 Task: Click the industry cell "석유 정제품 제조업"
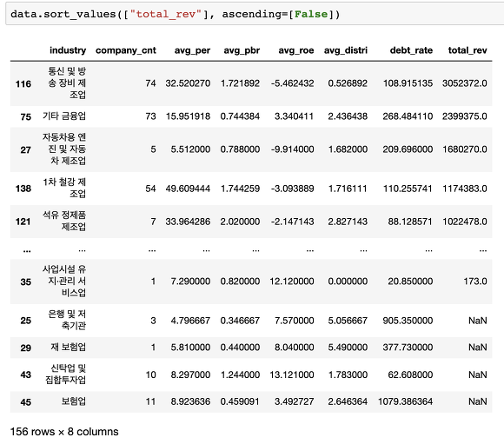[64, 221]
